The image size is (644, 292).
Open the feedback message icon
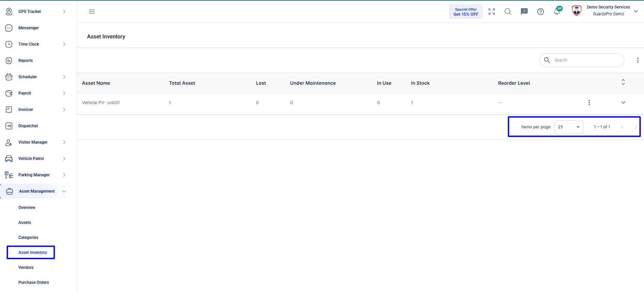coord(524,12)
